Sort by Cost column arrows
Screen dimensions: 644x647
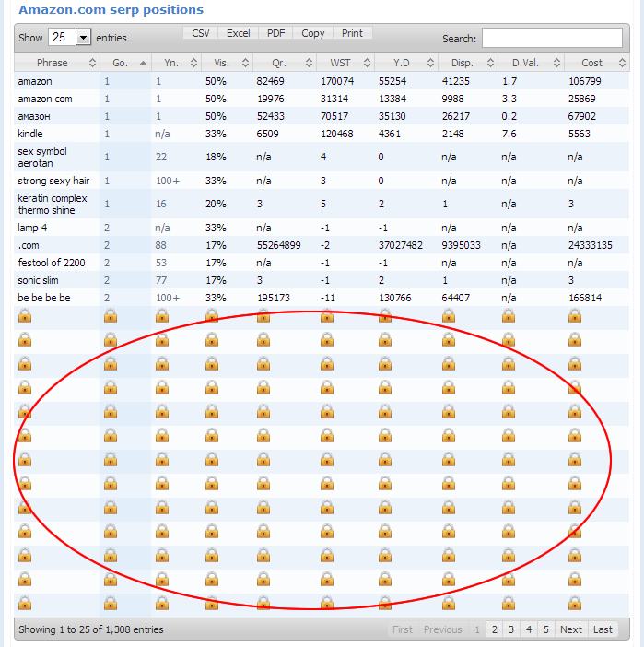[x=622, y=63]
